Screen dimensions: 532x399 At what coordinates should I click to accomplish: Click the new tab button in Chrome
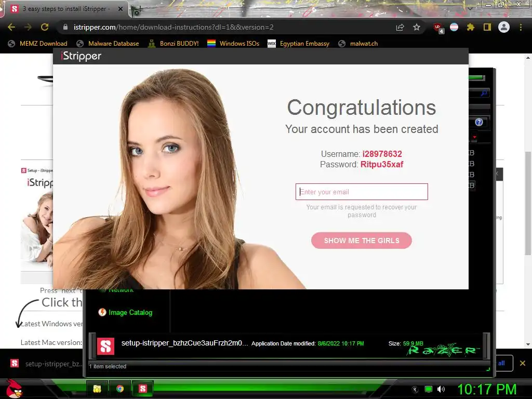click(x=137, y=10)
